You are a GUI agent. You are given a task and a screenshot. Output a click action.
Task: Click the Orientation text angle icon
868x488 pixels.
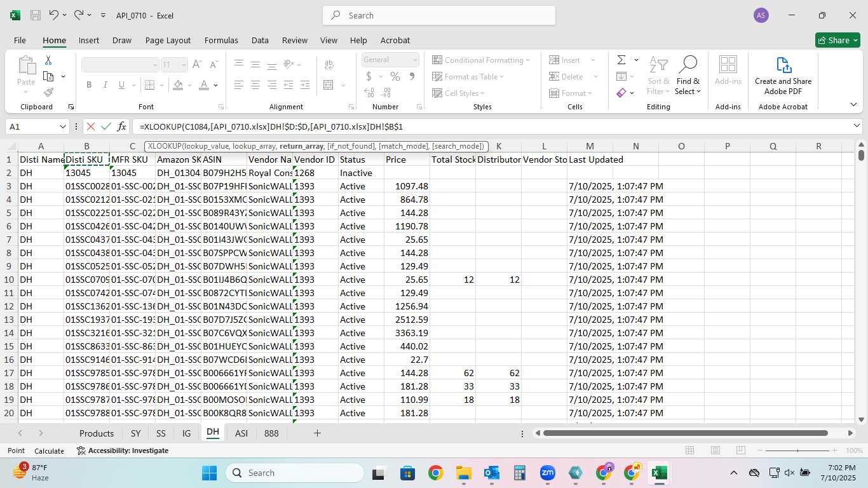(289, 64)
